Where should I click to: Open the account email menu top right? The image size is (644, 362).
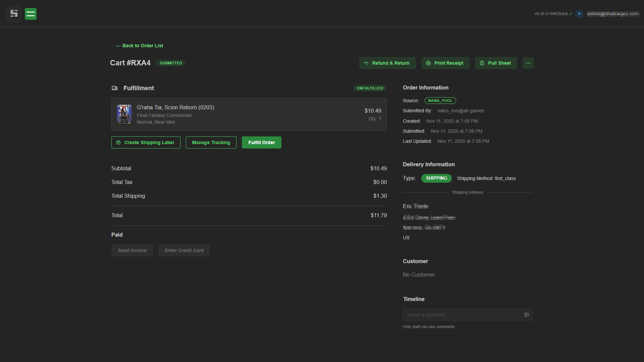613,14
